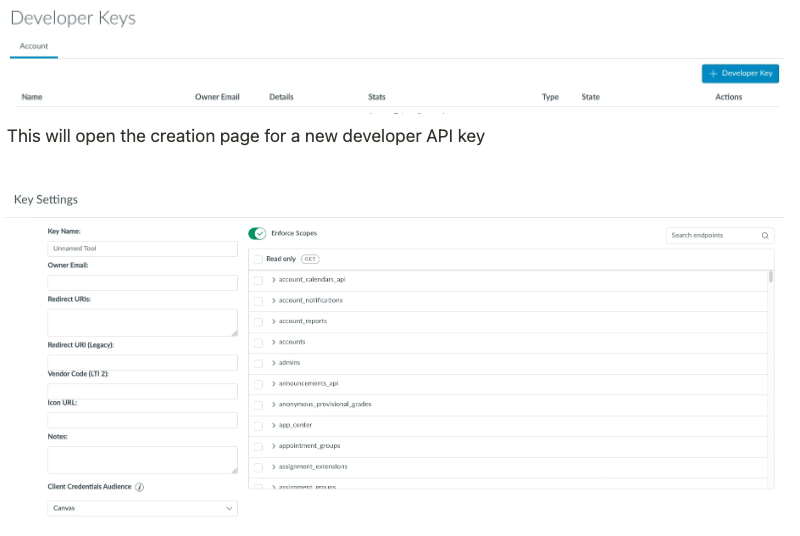Click the Type column header
Viewport: 800px width, 536px height.
pos(550,97)
